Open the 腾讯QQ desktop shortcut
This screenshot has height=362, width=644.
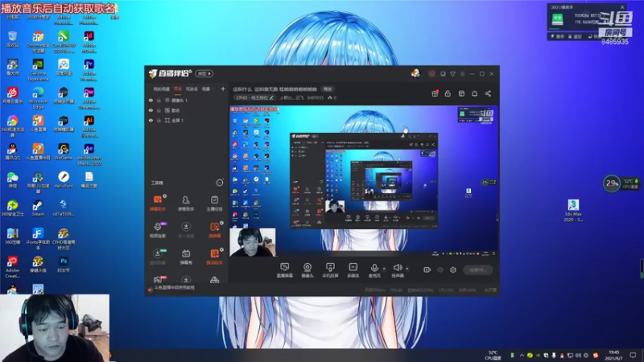[x=12, y=151]
